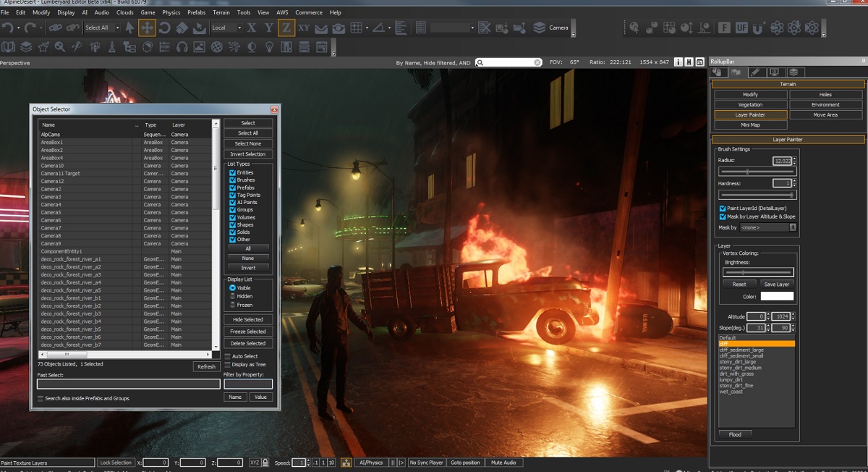Toggle the Entities list type checkbox
868x472 pixels.
233,172
